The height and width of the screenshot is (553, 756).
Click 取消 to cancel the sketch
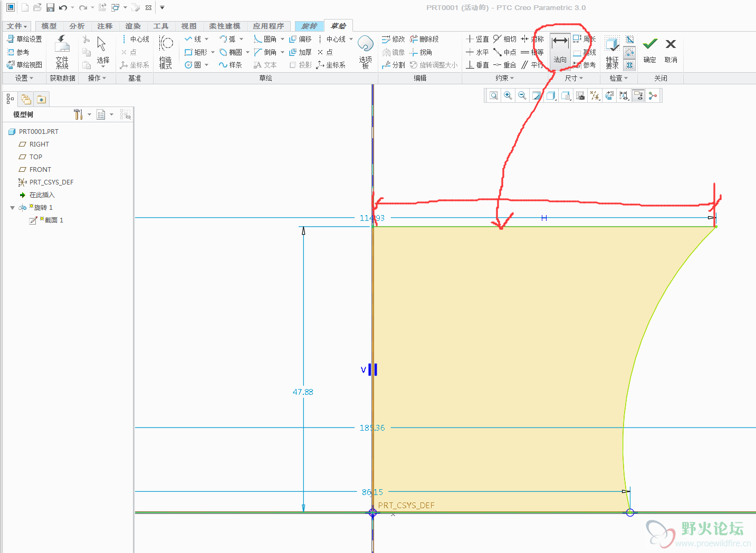671,51
